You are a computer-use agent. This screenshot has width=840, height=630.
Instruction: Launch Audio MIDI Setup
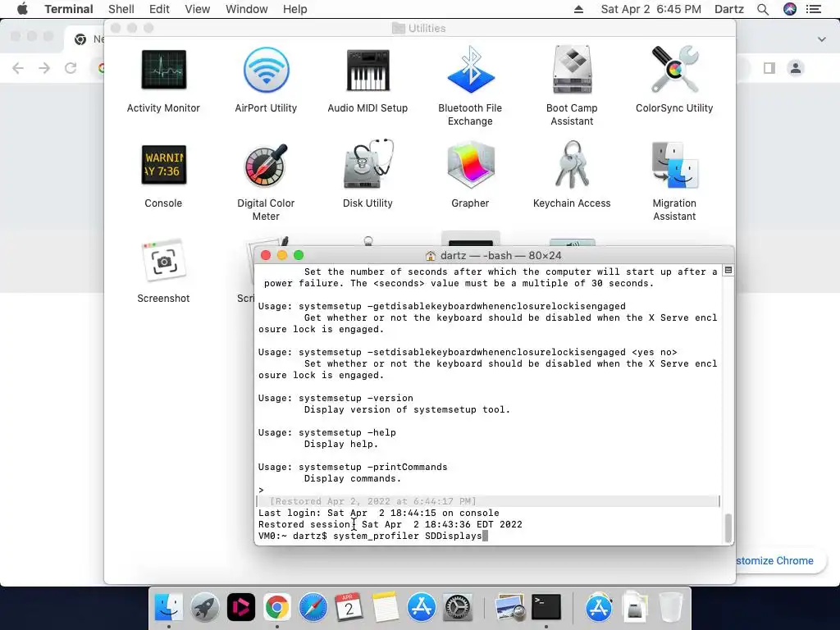click(368, 70)
